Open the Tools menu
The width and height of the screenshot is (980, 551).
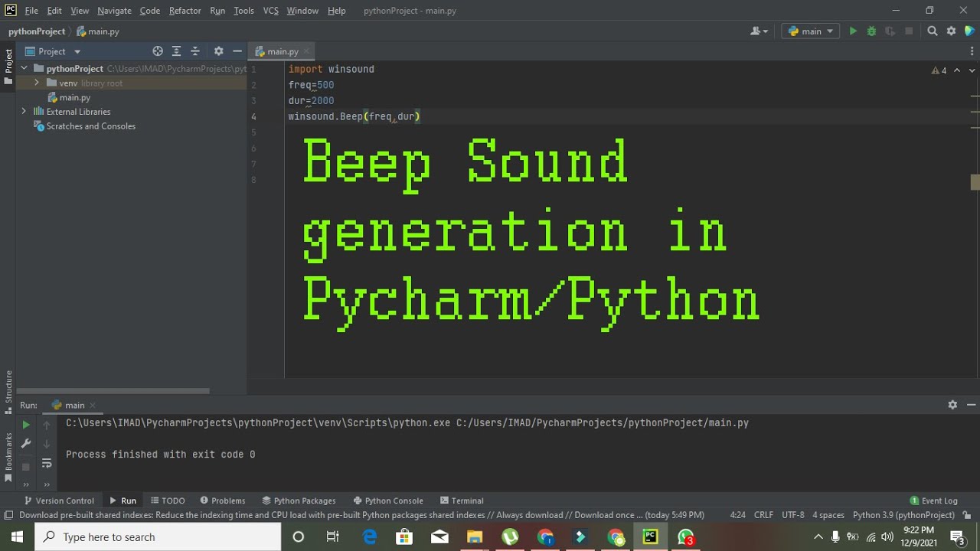[x=243, y=11]
